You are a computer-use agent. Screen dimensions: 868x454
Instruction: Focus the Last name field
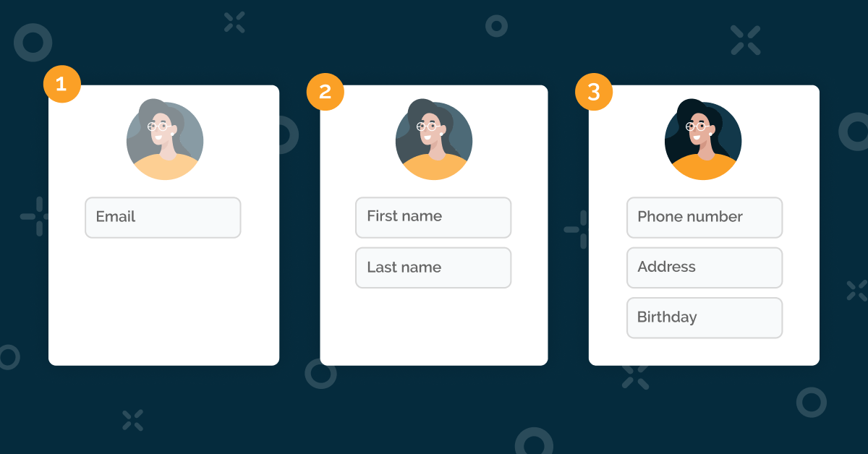coord(433,267)
